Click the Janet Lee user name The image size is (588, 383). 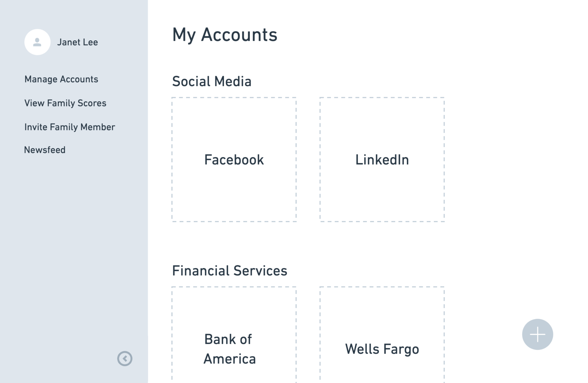pyautogui.click(x=78, y=42)
